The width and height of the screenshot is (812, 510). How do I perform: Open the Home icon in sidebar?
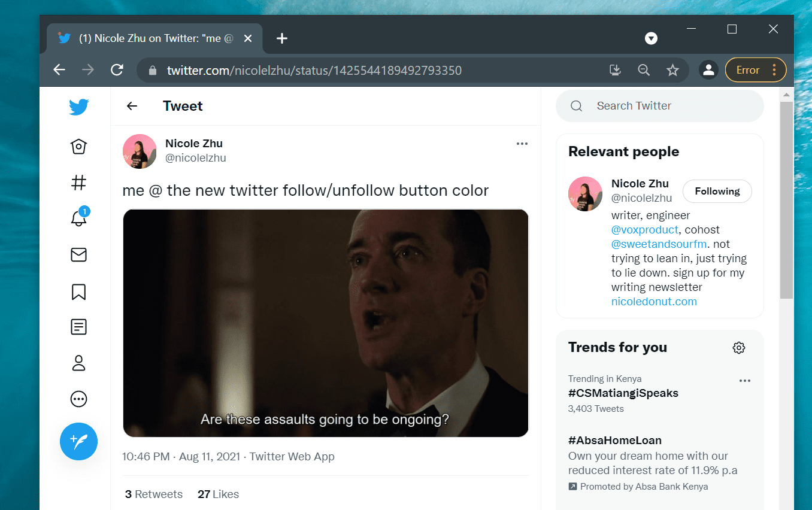point(78,147)
